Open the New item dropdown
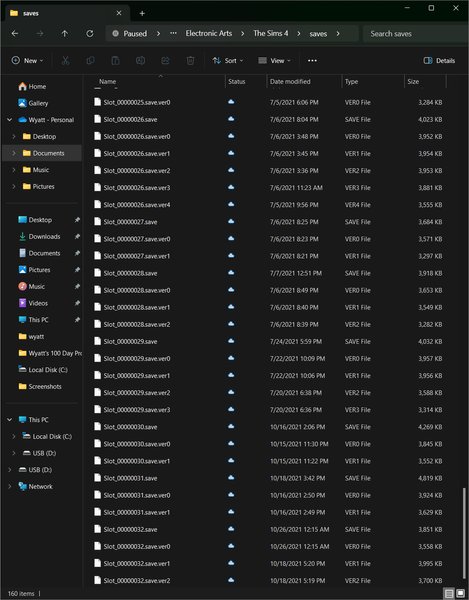Screen dimensions: 469x600 pos(27,60)
